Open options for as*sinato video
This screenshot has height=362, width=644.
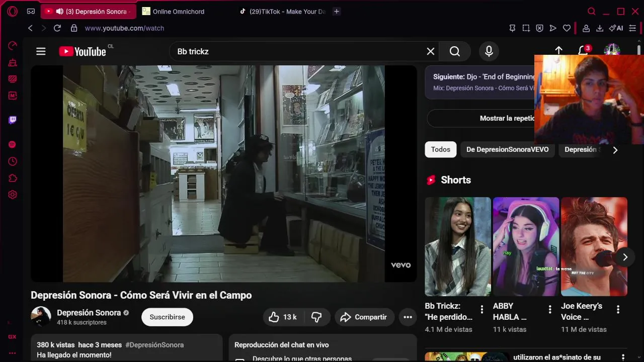(623, 357)
